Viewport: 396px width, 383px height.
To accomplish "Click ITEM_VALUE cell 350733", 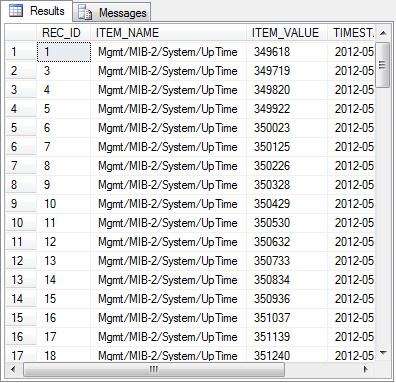I will coord(287,261).
